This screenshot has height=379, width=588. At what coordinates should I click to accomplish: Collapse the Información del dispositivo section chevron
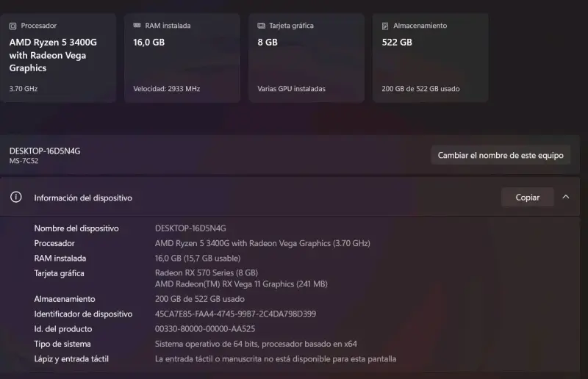coord(565,197)
